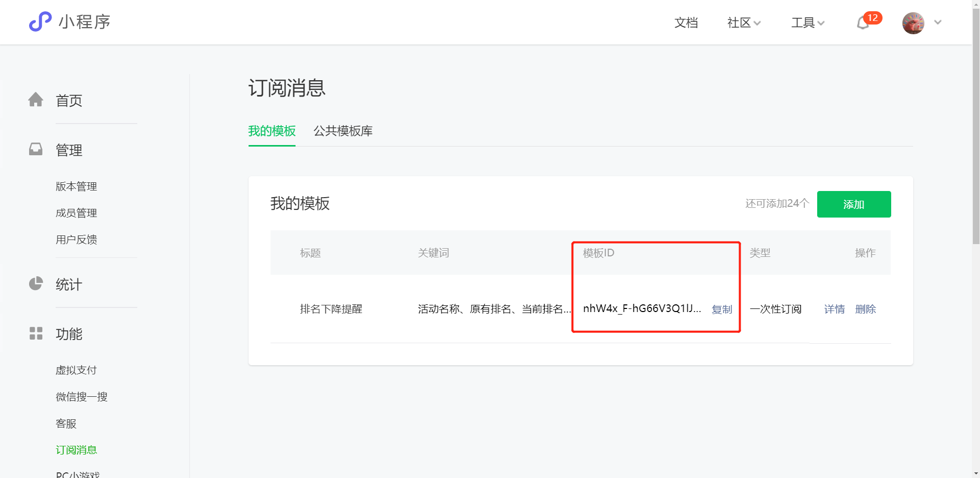Click the 标题 column header
Screen dimensions: 980x478
tap(310, 253)
